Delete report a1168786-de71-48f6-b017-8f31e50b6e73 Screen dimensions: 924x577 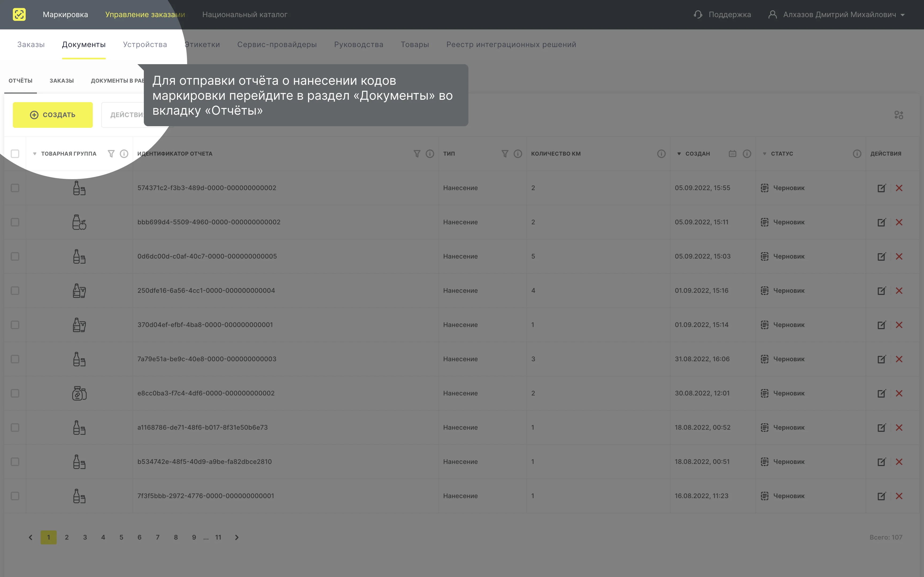click(899, 428)
